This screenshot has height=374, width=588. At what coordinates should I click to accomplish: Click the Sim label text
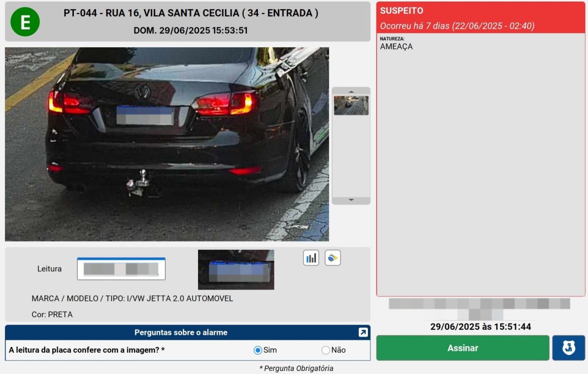coord(270,350)
